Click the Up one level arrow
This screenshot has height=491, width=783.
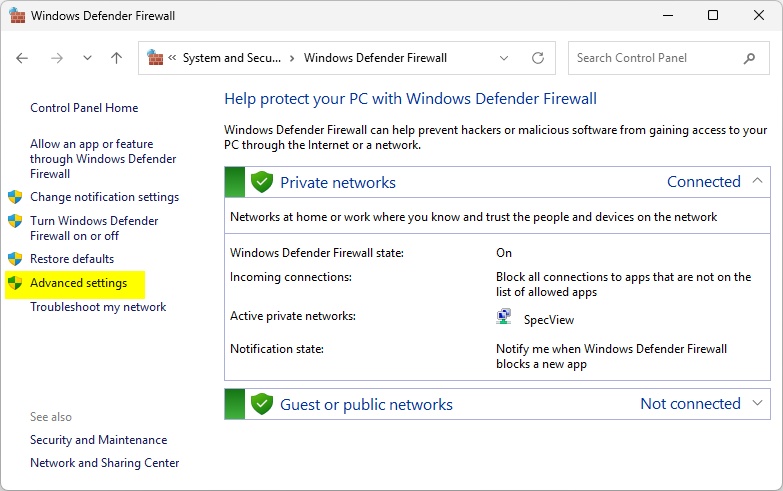tap(116, 58)
